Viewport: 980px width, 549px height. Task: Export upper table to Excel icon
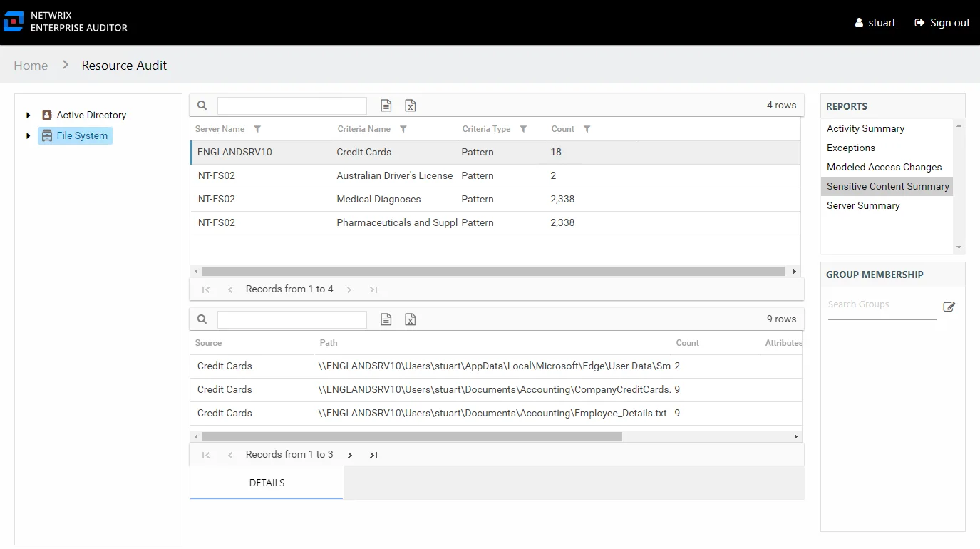pos(411,106)
